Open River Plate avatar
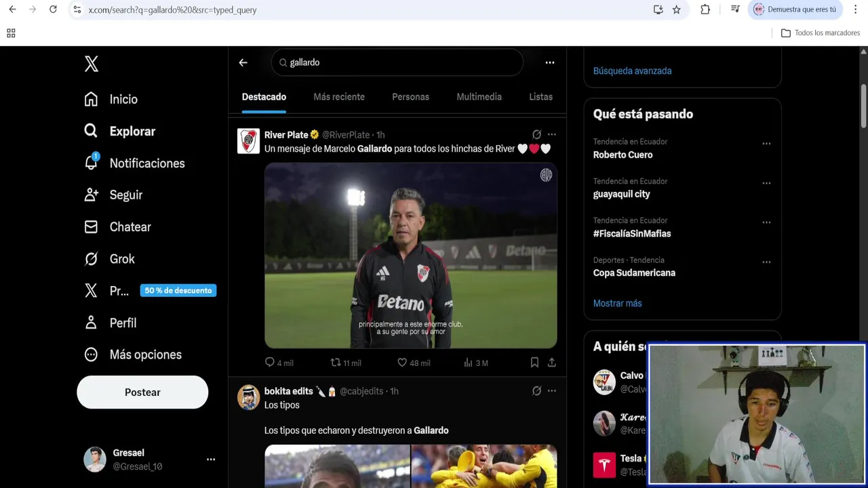The image size is (868, 488). 248,141
